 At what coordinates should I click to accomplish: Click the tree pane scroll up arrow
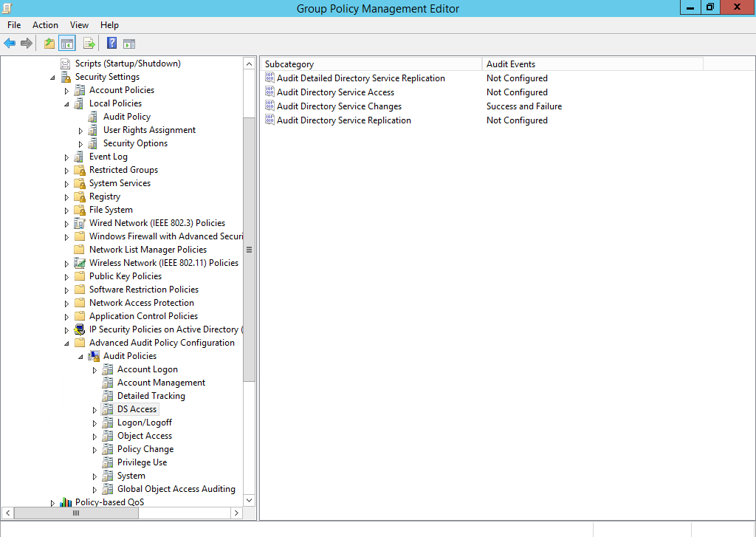click(x=250, y=64)
